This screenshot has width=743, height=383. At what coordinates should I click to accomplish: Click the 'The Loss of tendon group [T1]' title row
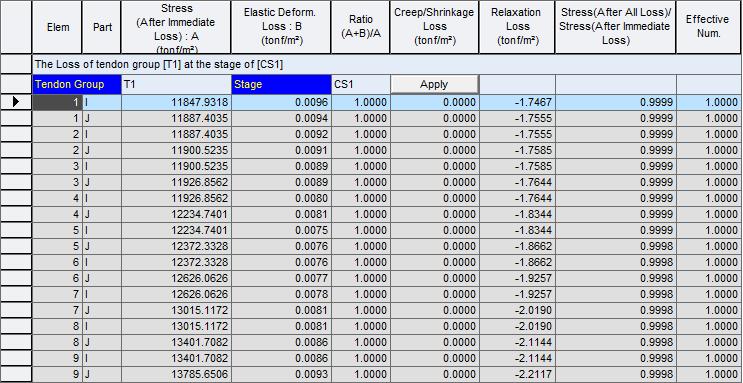pyautogui.click(x=387, y=64)
